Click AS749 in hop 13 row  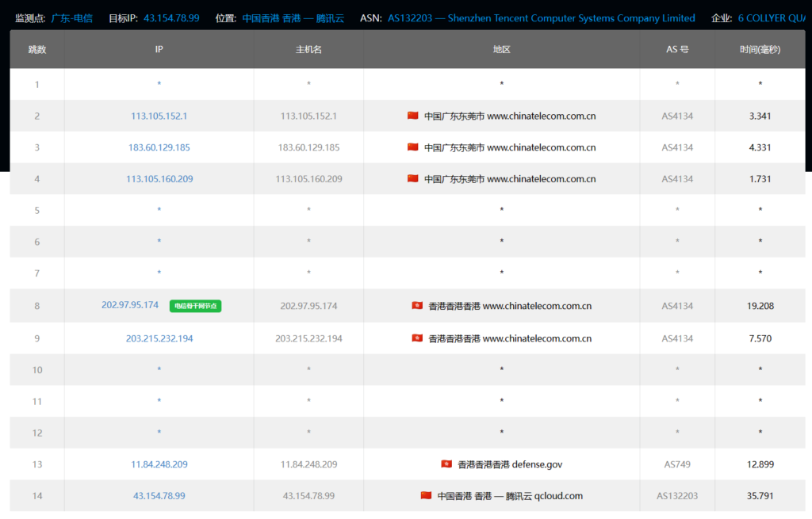coord(677,464)
